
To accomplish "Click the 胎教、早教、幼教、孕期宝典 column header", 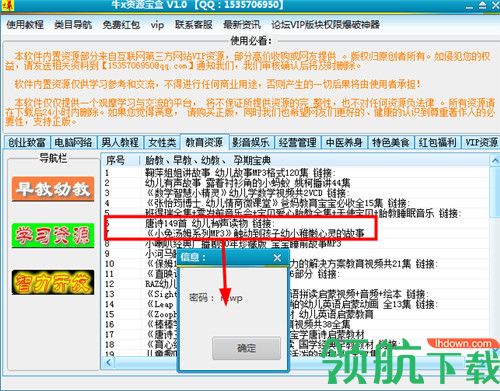I will 314,160.
